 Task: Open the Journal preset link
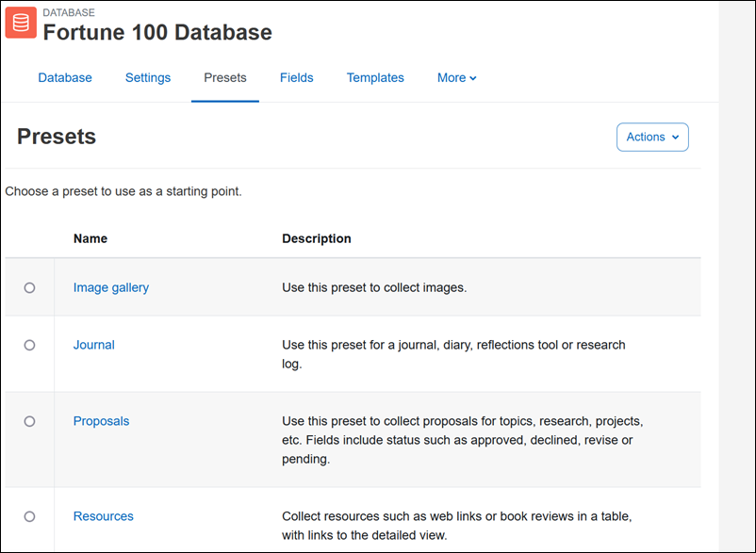(93, 345)
